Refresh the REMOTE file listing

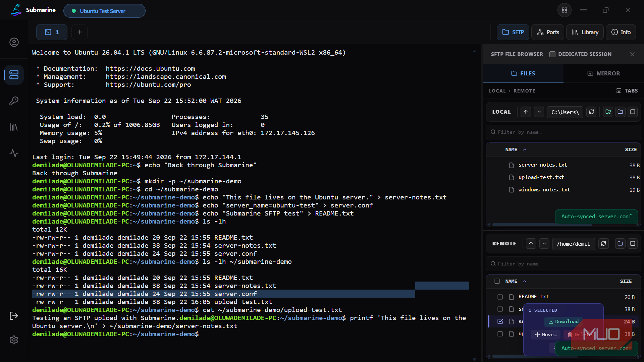(603, 244)
